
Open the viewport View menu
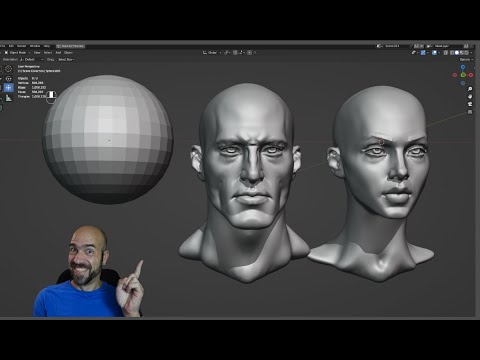(x=37, y=53)
